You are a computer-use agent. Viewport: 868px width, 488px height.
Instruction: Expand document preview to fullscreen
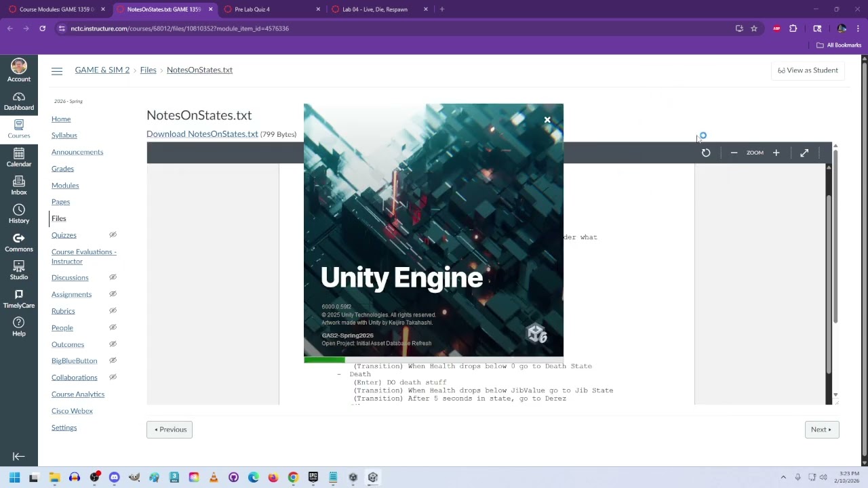pos(804,152)
